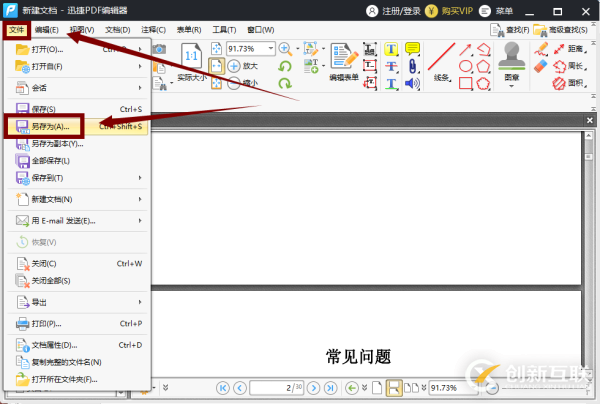Select the polygon shape tool
Viewport: 600px width, 404px height.
click(x=483, y=66)
